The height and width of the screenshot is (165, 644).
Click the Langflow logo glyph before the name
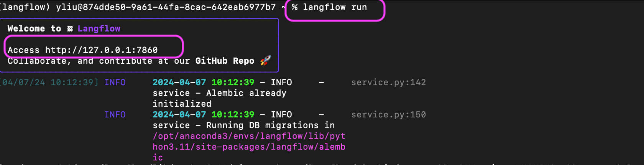(x=70, y=29)
